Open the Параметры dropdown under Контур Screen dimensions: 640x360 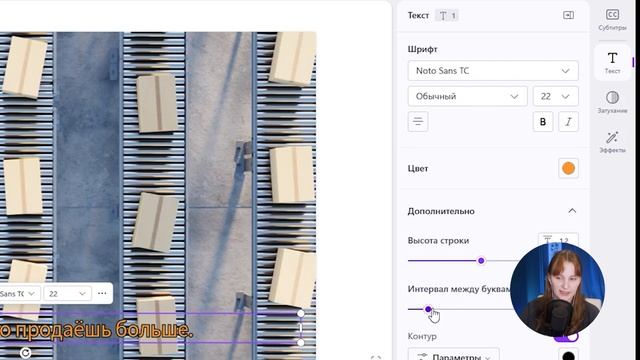coord(453,354)
